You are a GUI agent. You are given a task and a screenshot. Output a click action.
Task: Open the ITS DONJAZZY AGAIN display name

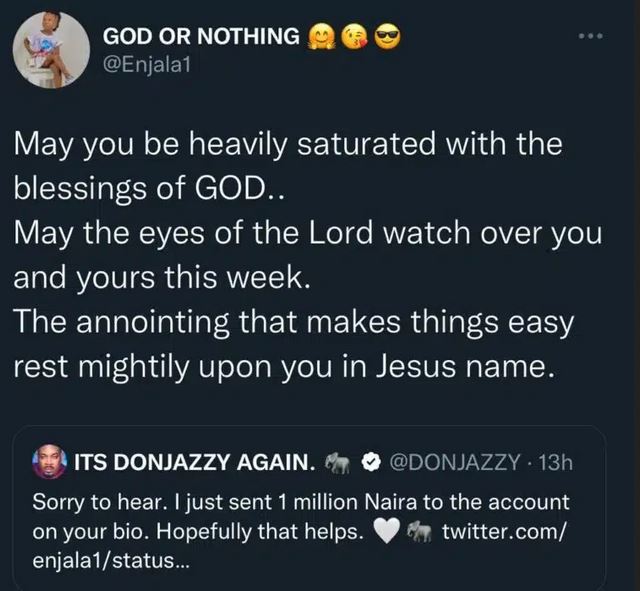[x=196, y=464]
